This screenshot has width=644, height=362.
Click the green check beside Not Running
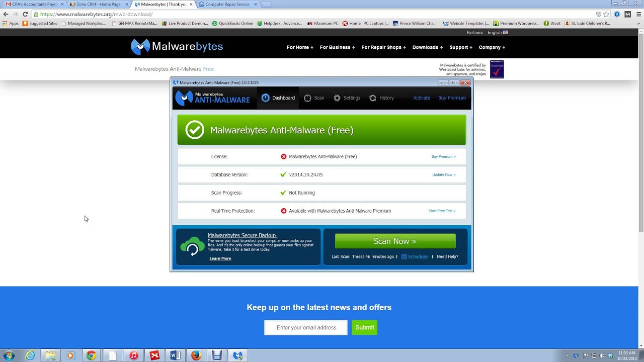tap(283, 193)
